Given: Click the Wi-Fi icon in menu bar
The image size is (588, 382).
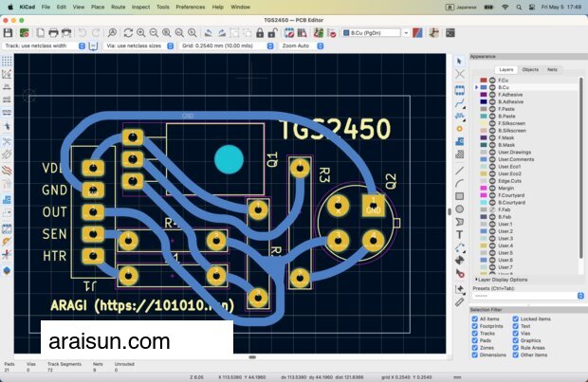Looking at the screenshot, I should pos(505,7).
